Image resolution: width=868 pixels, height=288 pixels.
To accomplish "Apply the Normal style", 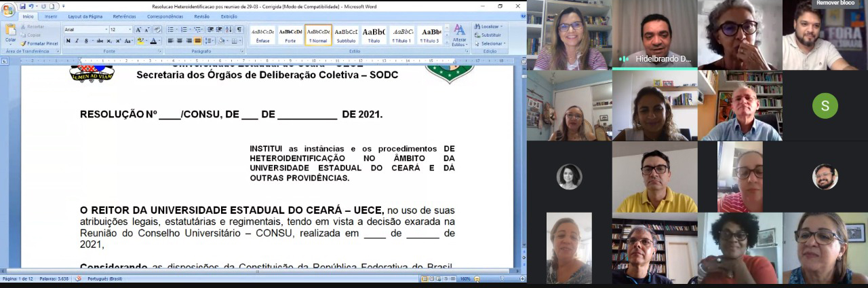I will coord(318,35).
